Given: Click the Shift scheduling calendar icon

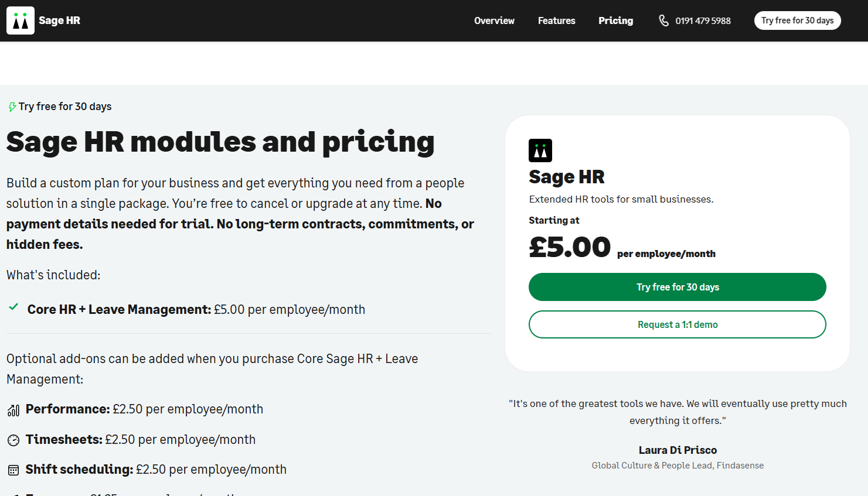Looking at the screenshot, I should [x=13, y=470].
